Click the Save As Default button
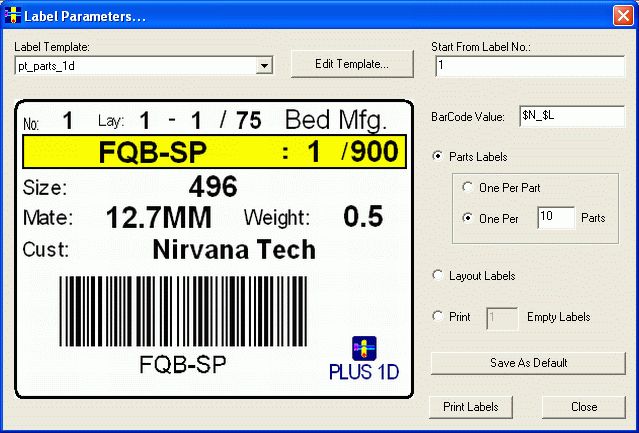Image resolution: width=639 pixels, height=433 pixels. 528,363
